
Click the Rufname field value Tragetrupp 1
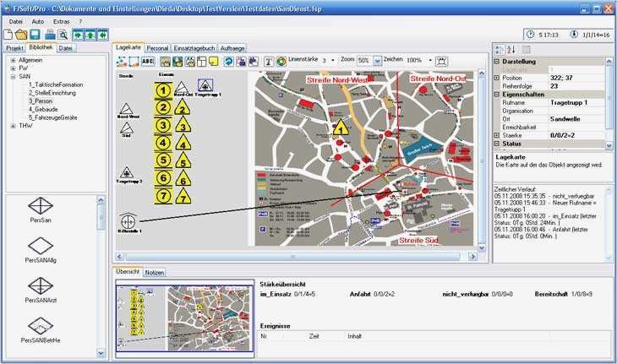point(568,102)
